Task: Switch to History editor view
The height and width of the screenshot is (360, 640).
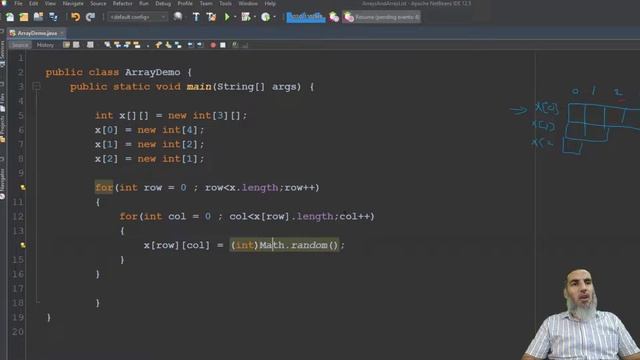Action: tap(45, 45)
